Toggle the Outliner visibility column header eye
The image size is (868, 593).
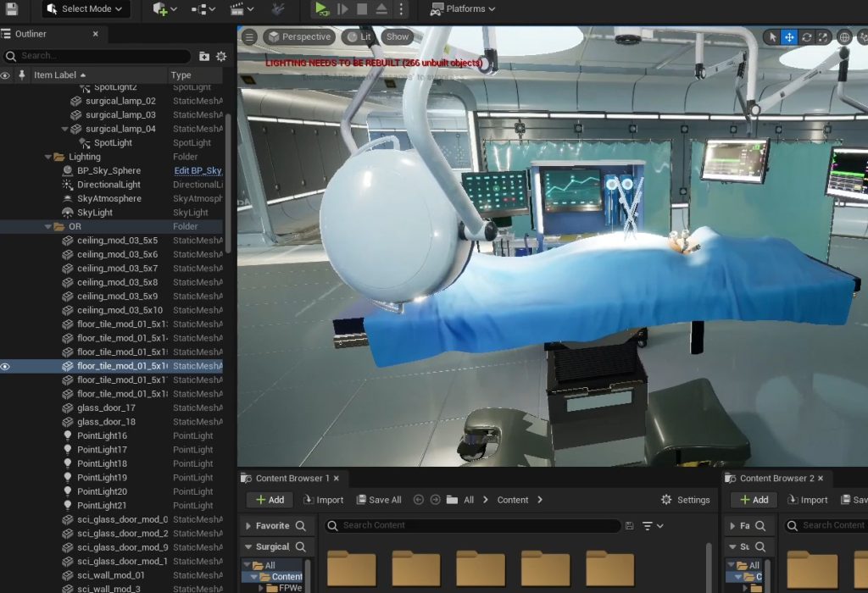5,75
